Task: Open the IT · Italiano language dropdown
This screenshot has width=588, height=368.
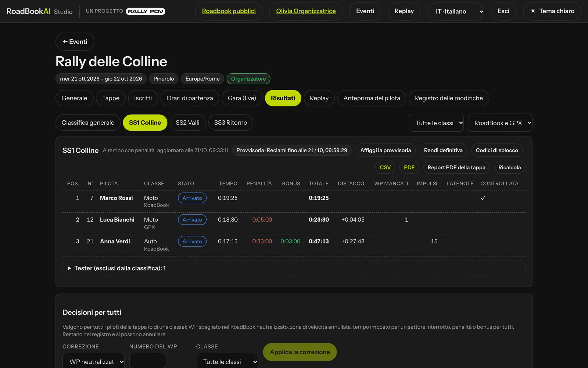Action: click(456, 11)
